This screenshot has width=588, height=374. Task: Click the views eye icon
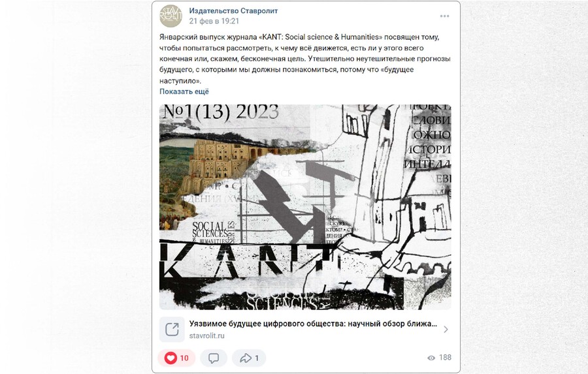point(431,358)
